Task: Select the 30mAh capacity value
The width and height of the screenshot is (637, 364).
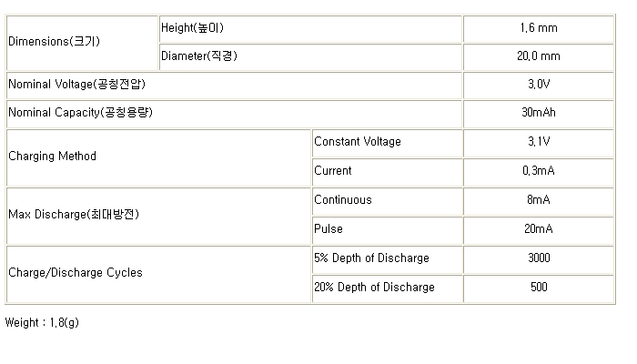Action: [538, 113]
